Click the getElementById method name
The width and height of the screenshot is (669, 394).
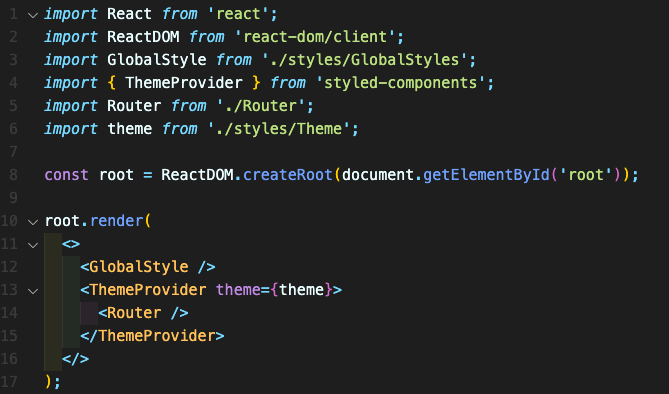coord(486,175)
